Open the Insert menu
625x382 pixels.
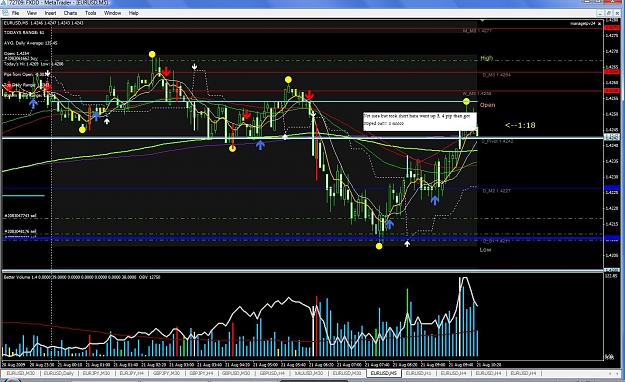pos(50,13)
